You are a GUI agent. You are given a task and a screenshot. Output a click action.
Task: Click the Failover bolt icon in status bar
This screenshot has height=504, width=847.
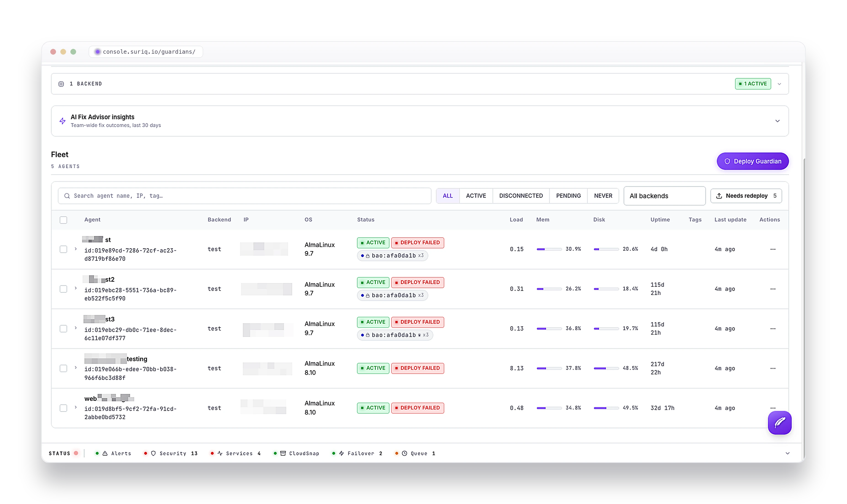click(341, 454)
